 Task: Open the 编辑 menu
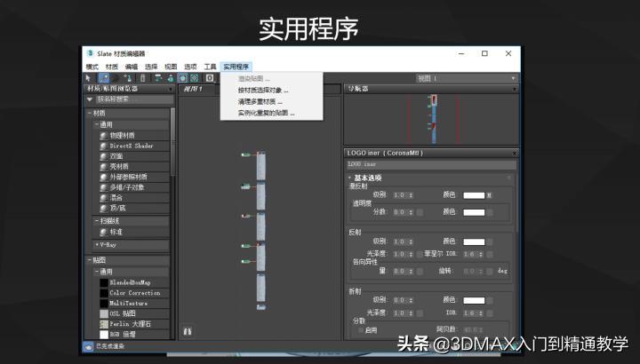(132, 67)
